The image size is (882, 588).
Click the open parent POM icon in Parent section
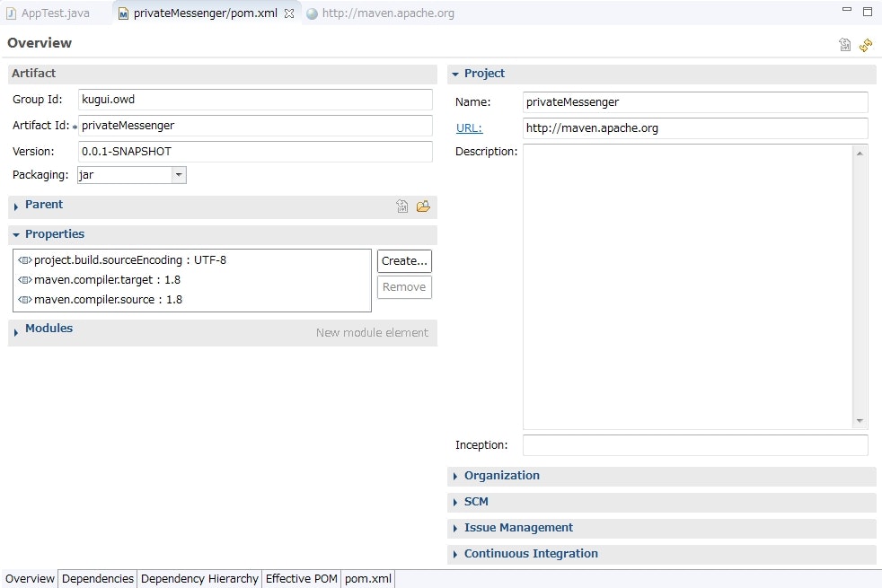(x=402, y=206)
